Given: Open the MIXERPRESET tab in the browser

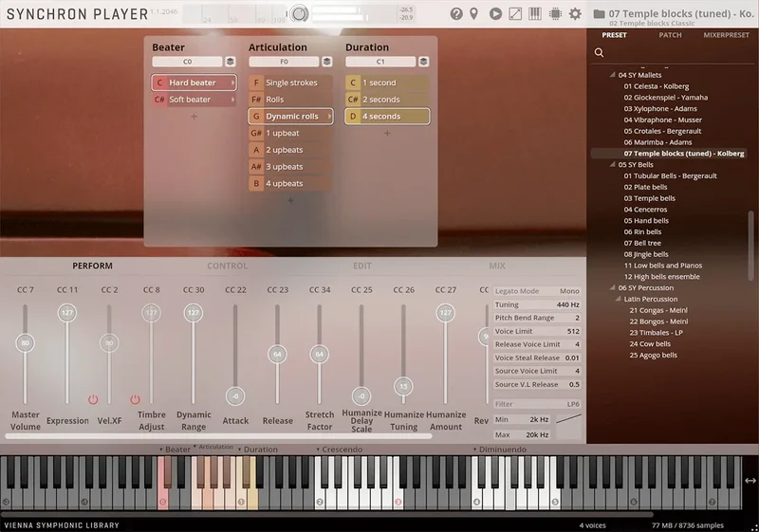Looking at the screenshot, I should click(726, 35).
